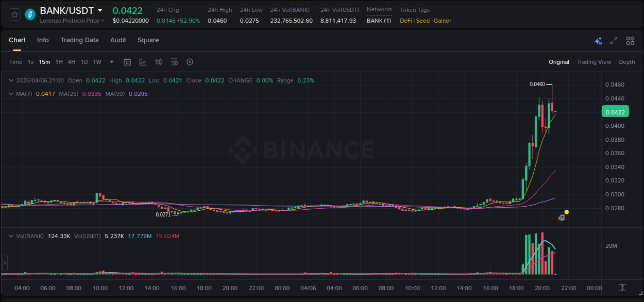Expand the left side panel arrow
This screenshot has height=302, width=644.
(5, 262)
